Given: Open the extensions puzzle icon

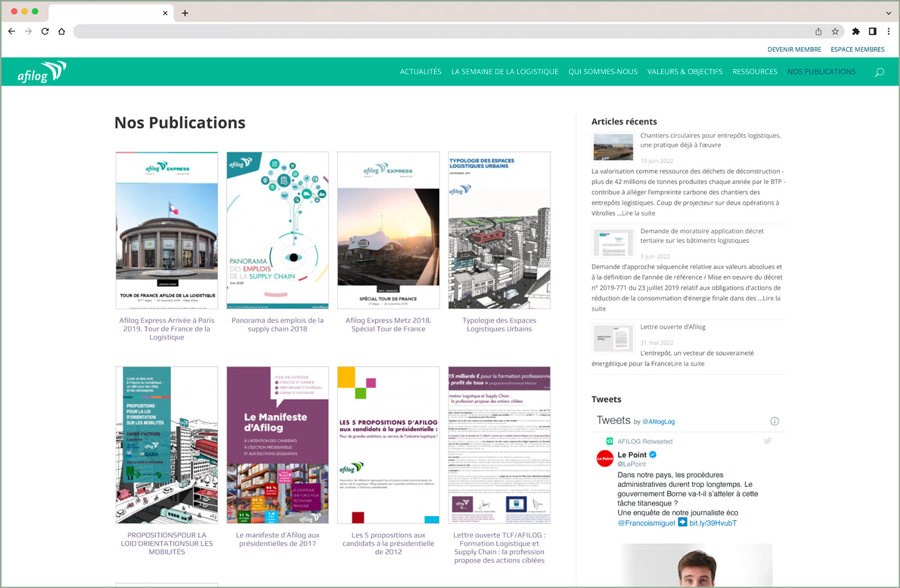Looking at the screenshot, I should click(856, 31).
